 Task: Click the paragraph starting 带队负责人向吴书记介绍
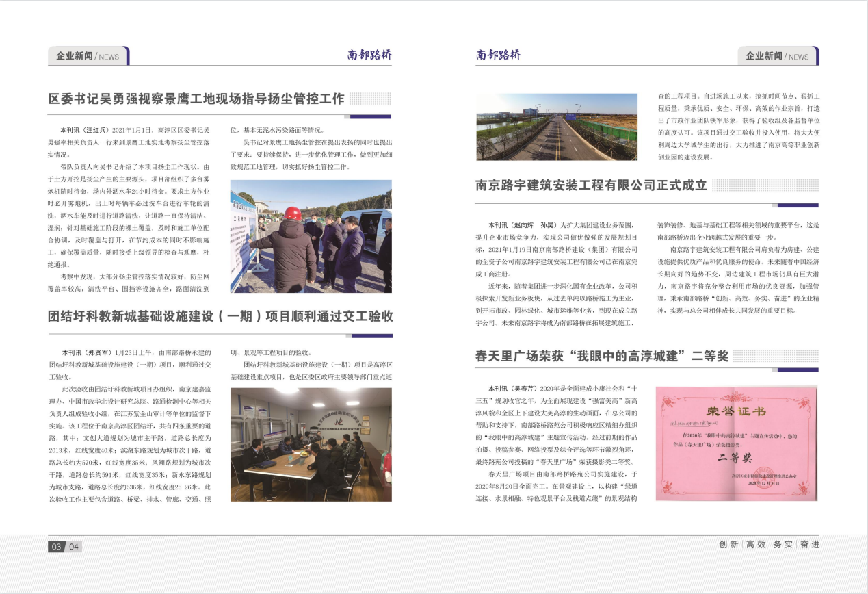click(x=130, y=216)
